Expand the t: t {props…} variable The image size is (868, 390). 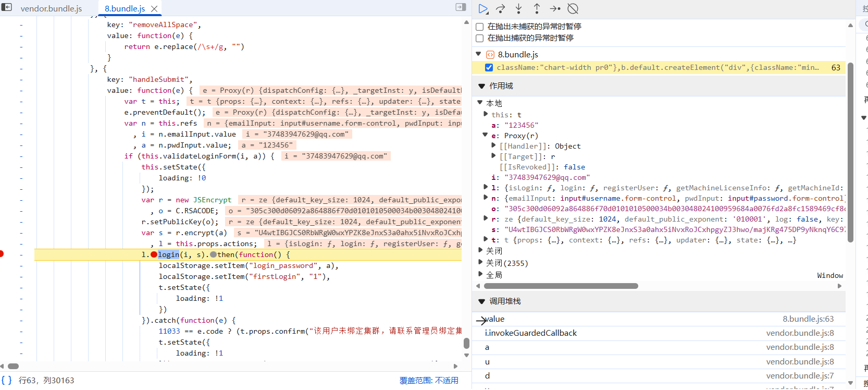point(486,239)
